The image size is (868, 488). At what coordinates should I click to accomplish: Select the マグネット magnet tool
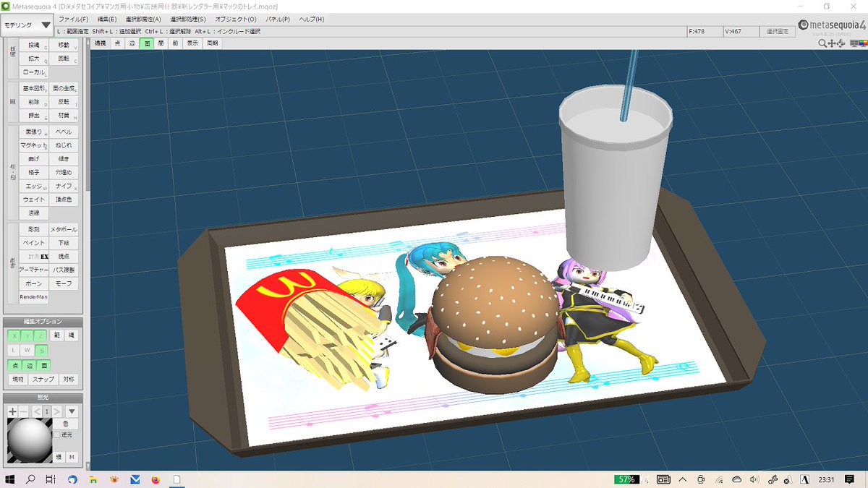(x=33, y=145)
